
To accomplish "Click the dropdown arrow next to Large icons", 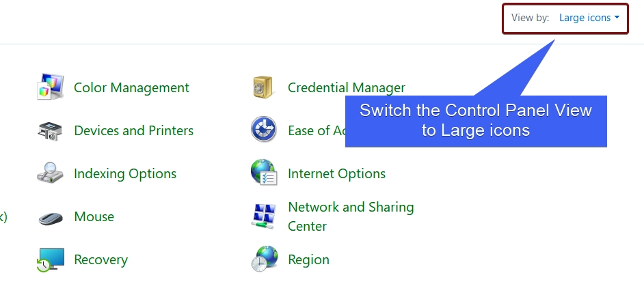I will tap(617, 18).
